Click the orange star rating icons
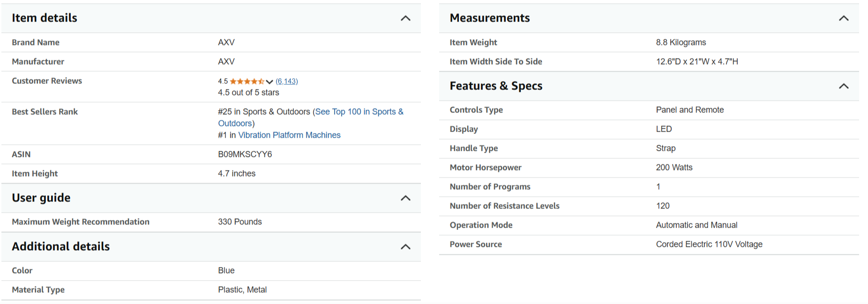The height and width of the screenshot is (304, 868). [x=247, y=82]
